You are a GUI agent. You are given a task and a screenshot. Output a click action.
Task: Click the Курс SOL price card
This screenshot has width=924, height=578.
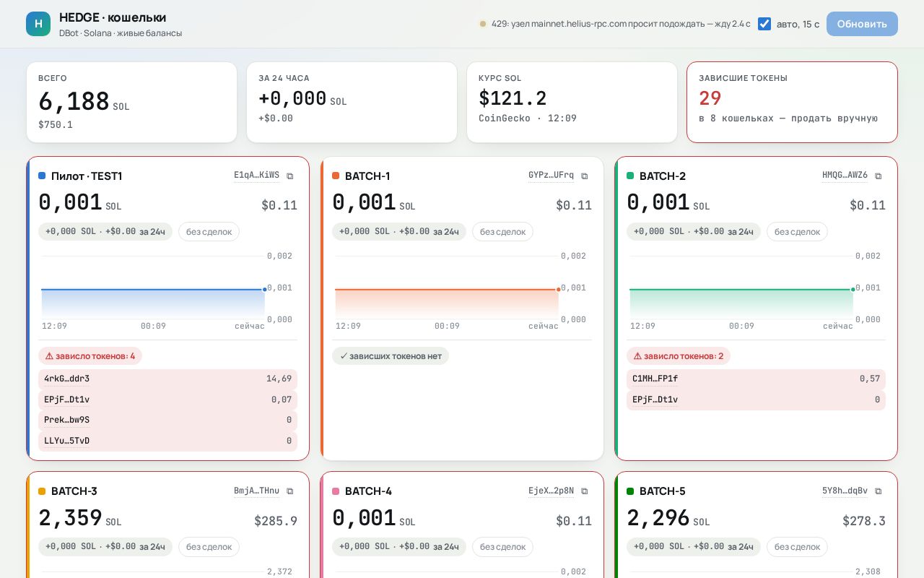tap(572, 102)
